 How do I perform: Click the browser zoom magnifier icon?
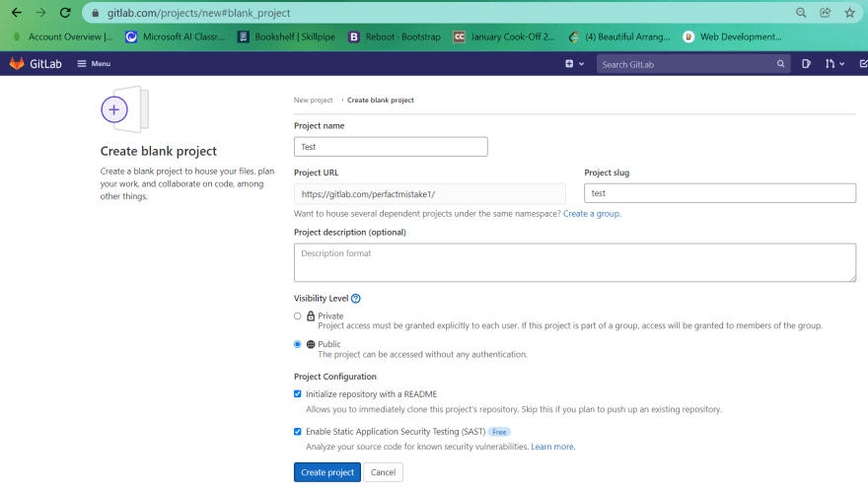[801, 13]
